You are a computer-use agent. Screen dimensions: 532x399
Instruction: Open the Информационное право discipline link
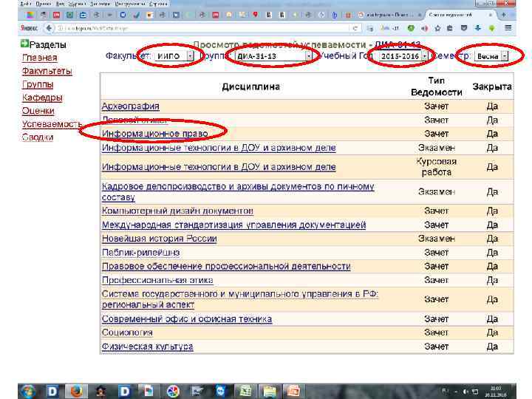pos(155,134)
